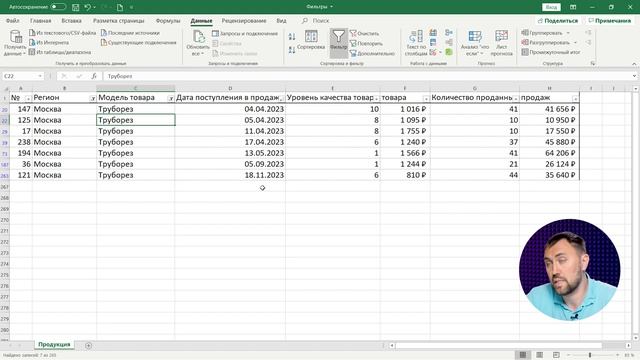Click Из Интернета data source
640x360 pixels.
coord(49,42)
